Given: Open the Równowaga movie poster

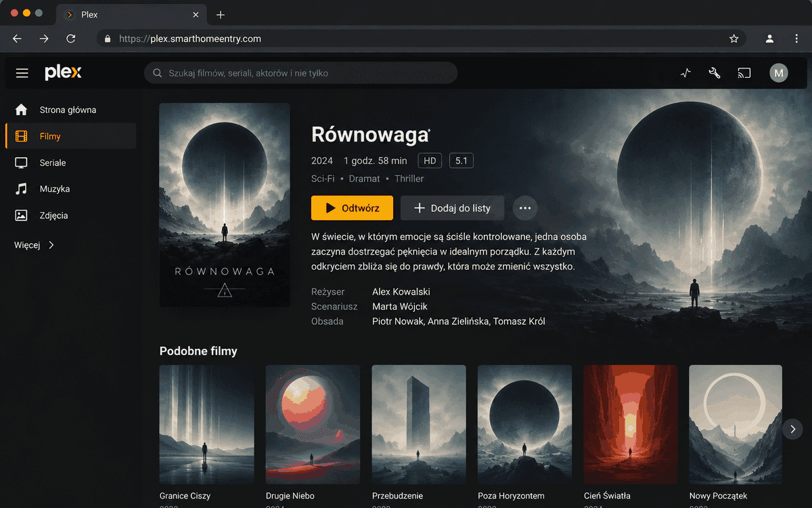Looking at the screenshot, I should pyautogui.click(x=225, y=205).
